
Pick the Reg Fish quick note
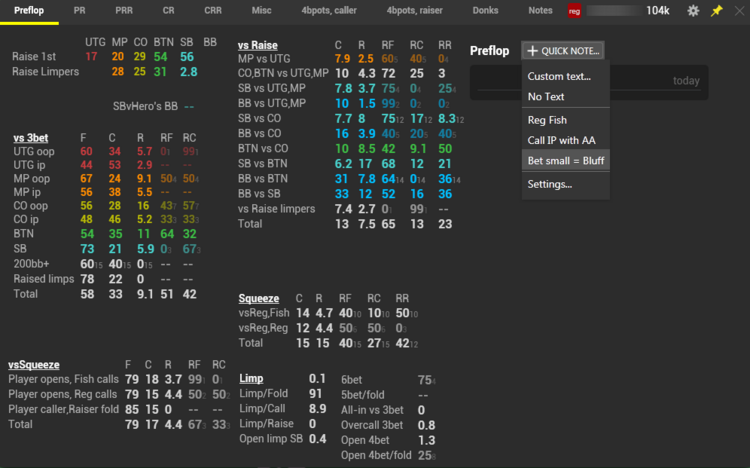[547, 120]
